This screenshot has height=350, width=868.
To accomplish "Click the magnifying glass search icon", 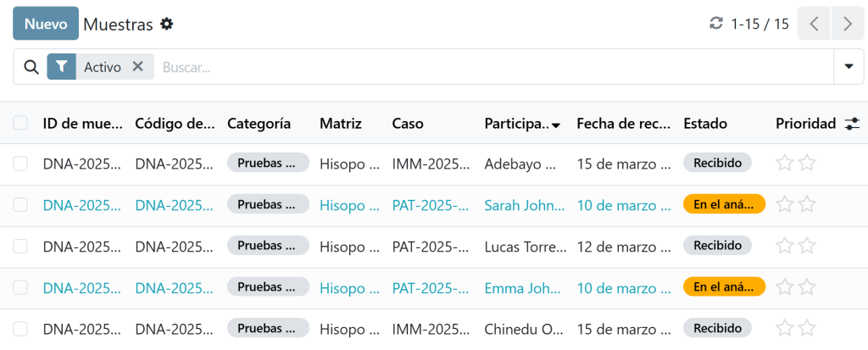I will (31, 67).
